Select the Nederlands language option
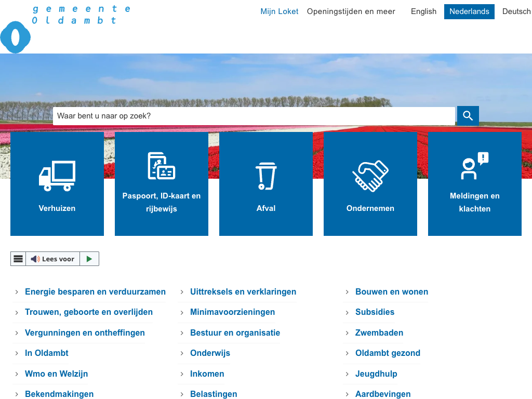Viewport: 532px width, 399px height. pos(469,11)
